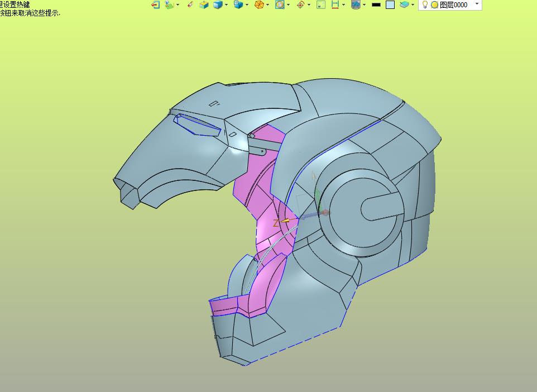
Task: Click the red exit arrow icon
Action: click(156, 5)
